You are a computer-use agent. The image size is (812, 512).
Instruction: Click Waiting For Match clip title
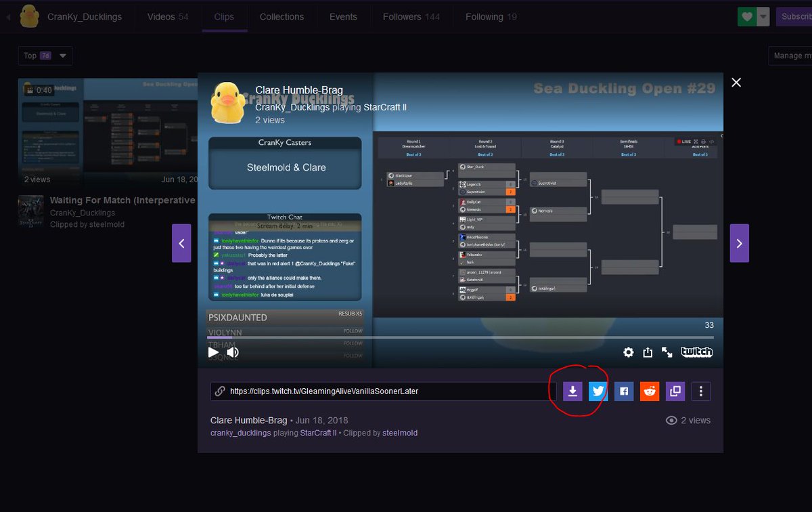(x=122, y=200)
